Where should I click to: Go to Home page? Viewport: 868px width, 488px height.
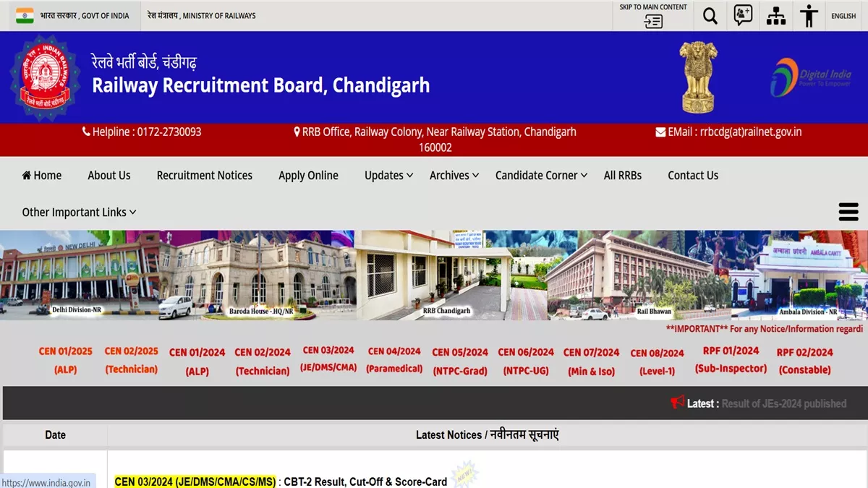click(x=42, y=175)
